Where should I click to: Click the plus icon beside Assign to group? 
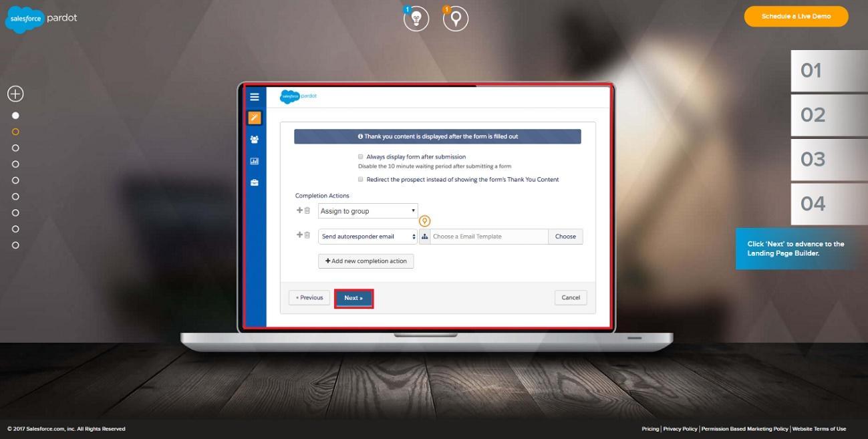click(x=299, y=210)
